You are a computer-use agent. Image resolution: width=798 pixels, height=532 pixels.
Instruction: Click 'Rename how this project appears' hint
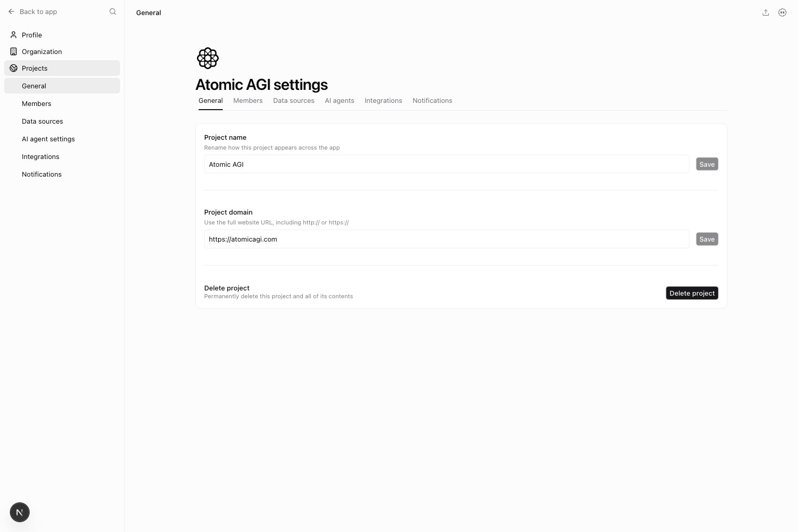(x=272, y=148)
